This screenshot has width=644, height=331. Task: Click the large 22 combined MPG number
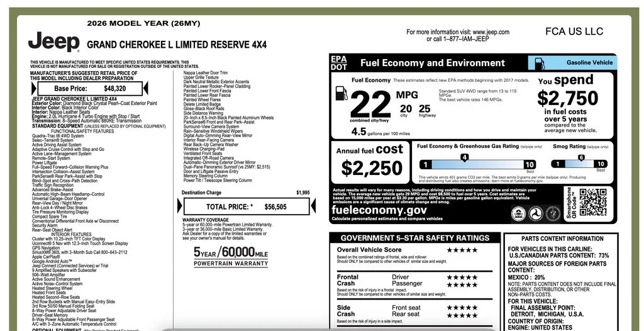point(371,104)
